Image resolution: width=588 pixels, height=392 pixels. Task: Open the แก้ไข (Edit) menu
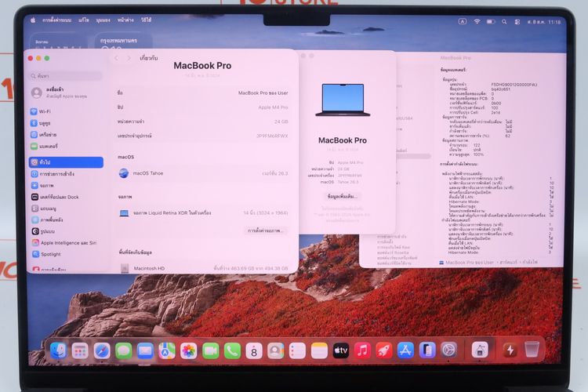coord(84,20)
